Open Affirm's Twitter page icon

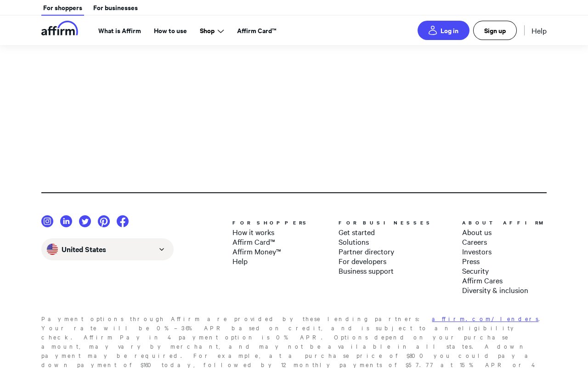(85, 221)
